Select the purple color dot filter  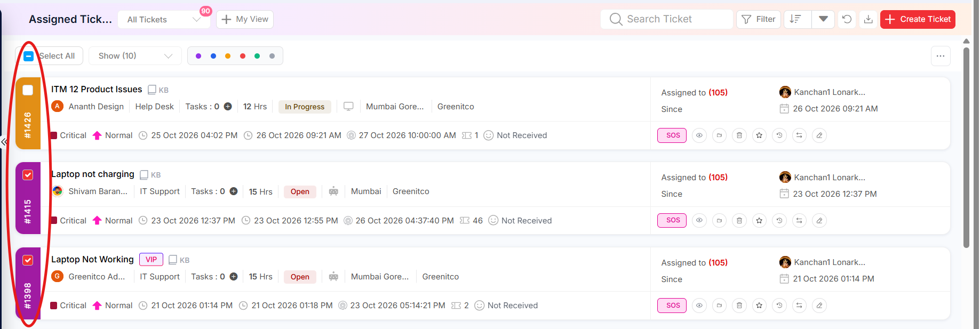(198, 56)
